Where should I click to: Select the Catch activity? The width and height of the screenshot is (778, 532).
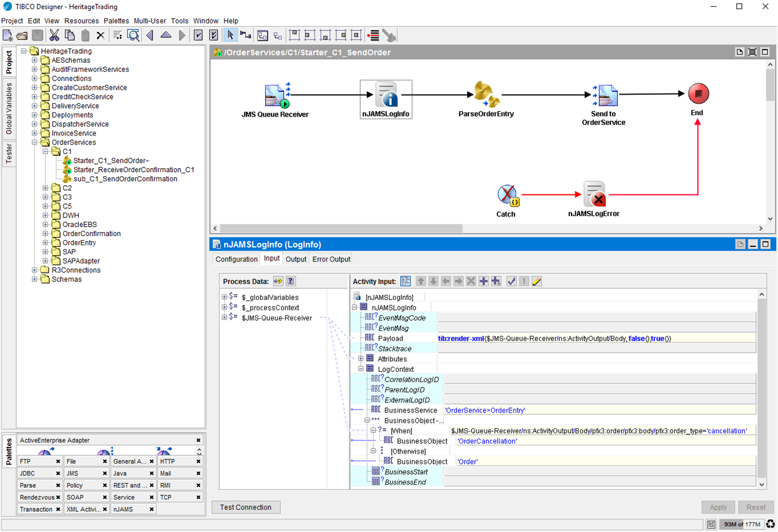tap(508, 196)
